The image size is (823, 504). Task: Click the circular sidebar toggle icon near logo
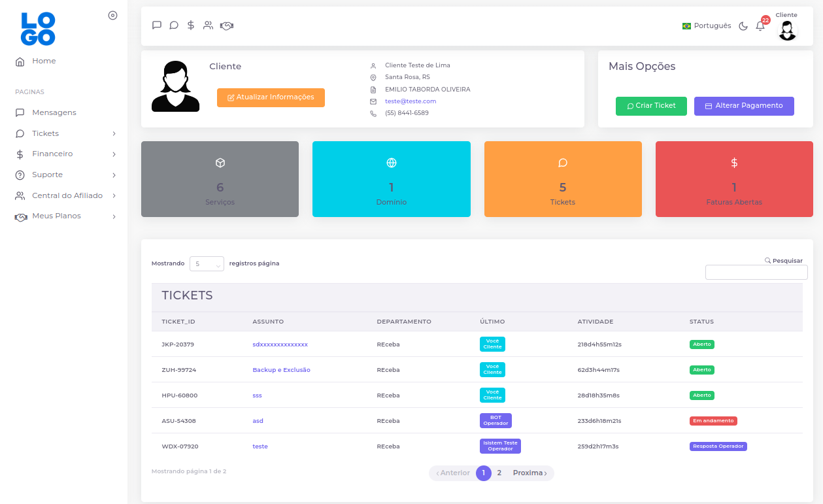[112, 15]
